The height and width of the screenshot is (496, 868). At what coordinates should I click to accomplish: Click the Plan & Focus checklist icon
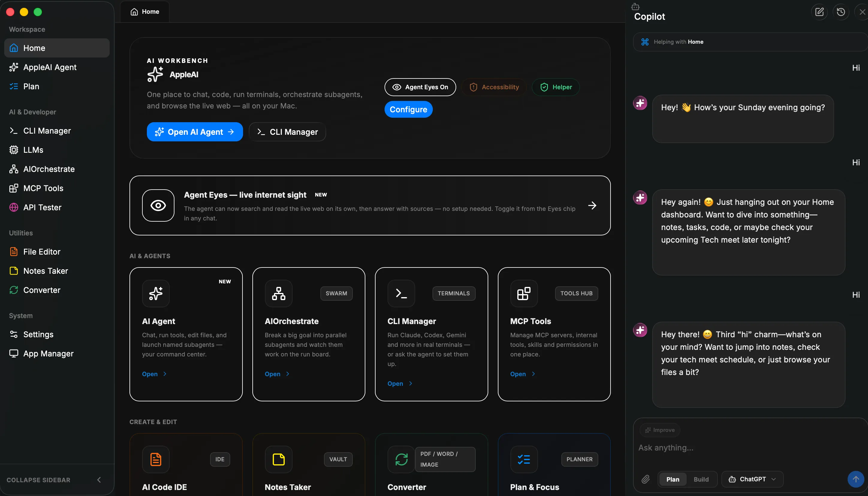(x=524, y=459)
